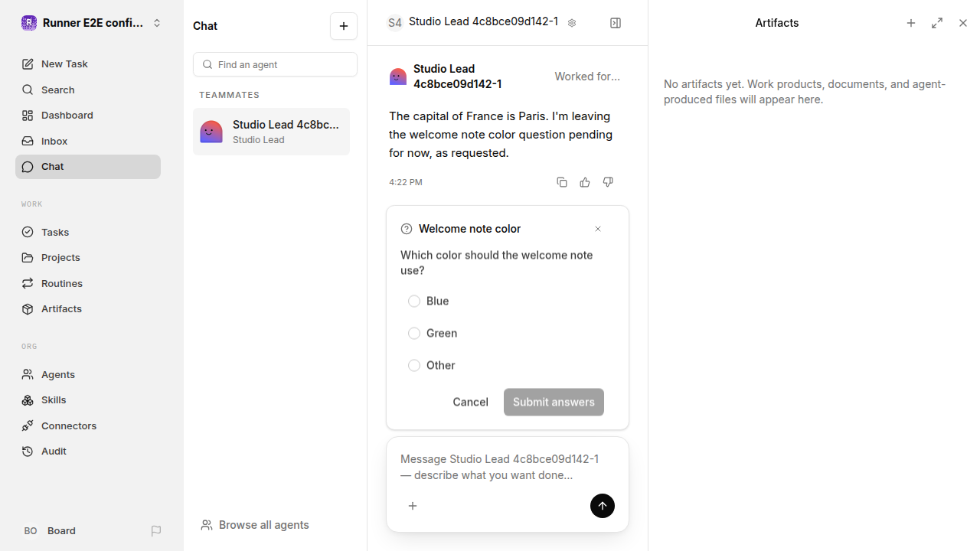The width and height of the screenshot is (980, 551).
Task: Copy the message with the copy icon
Action: tap(562, 182)
